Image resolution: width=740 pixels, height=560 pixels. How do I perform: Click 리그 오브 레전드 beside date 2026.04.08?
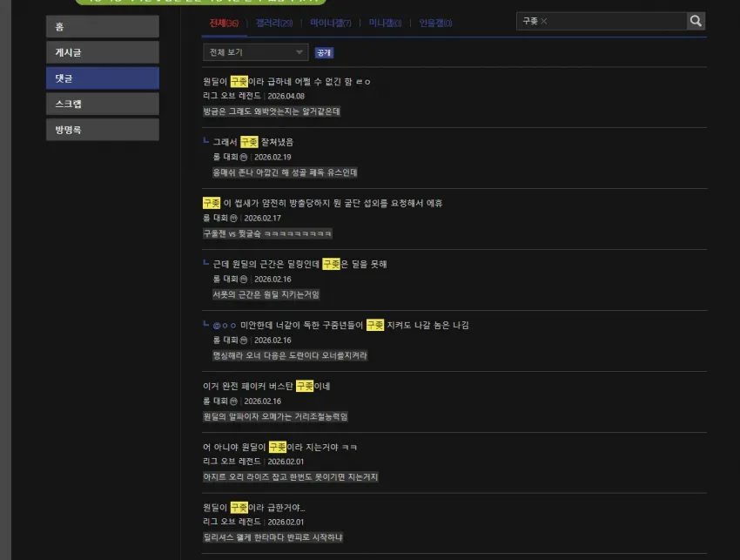(x=232, y=96)
